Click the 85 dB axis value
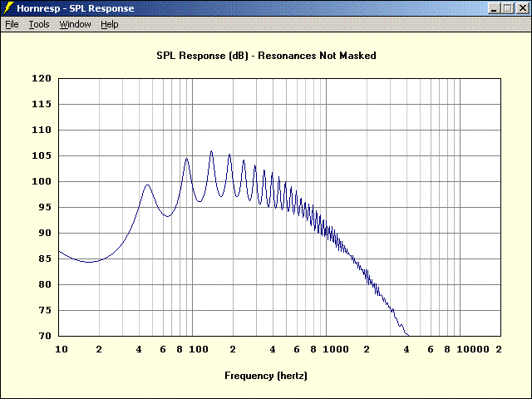The image size is (532, 399). click(x=45, y=259)
